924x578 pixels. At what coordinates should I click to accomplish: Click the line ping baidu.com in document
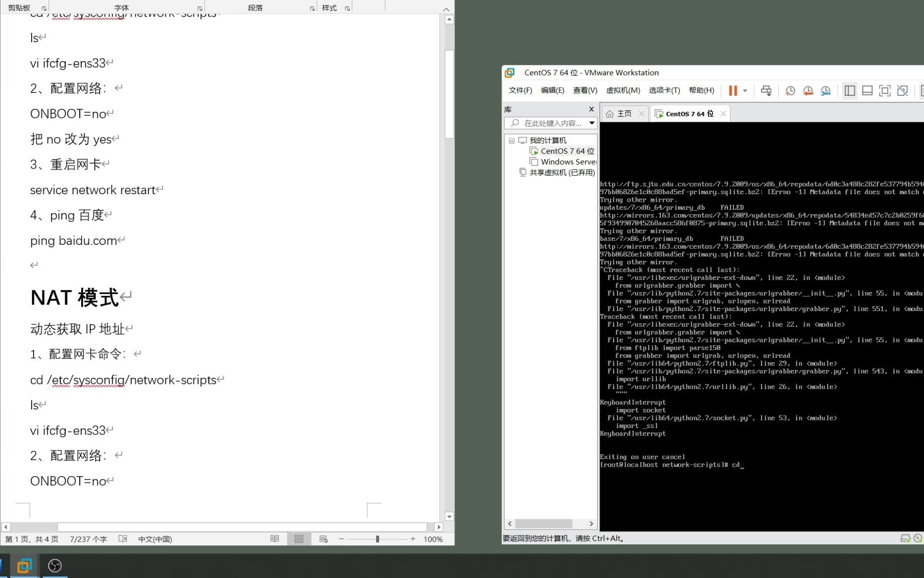click(x=74, y=241)
